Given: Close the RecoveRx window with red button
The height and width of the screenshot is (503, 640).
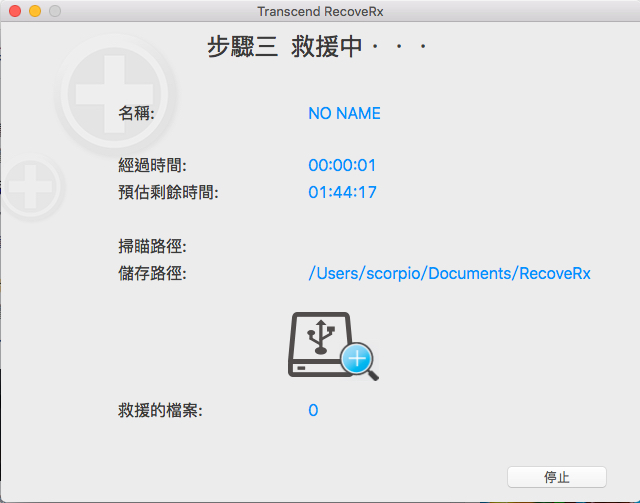Looking at the screenshot, I should coord(15,11).
